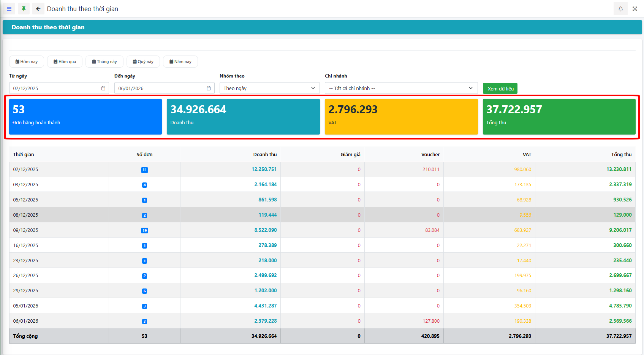The height and width of the screenshot is (355, 644).
Task: Choose the Tháng này quick filter
Action: 104,62
